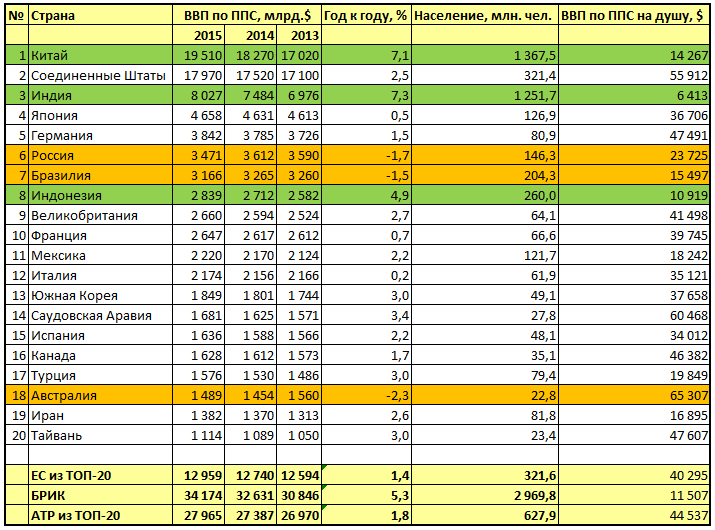This screenshot has height=530, width=715.
Task: Select the 'Страна' header cell
Action: point(100,15)
